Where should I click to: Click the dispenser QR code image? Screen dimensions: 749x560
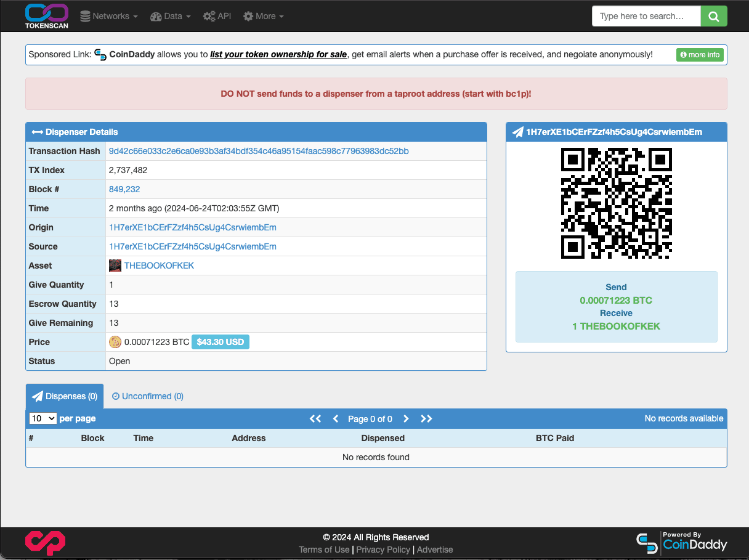point(617,203)
